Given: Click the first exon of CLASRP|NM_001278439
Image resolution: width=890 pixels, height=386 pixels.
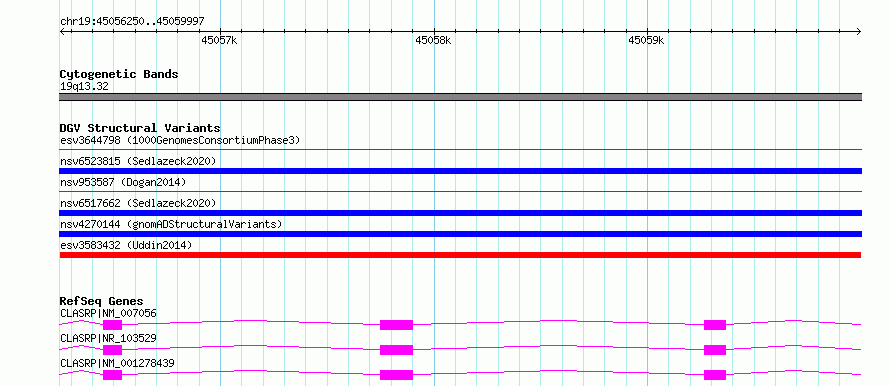Looking at the screenshot, I should [112, 375].
